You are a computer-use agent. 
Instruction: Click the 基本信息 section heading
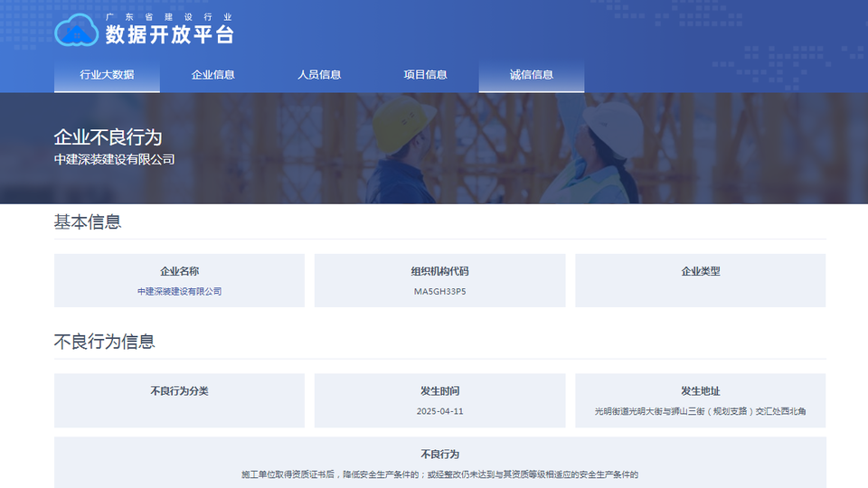click(88, 222)
